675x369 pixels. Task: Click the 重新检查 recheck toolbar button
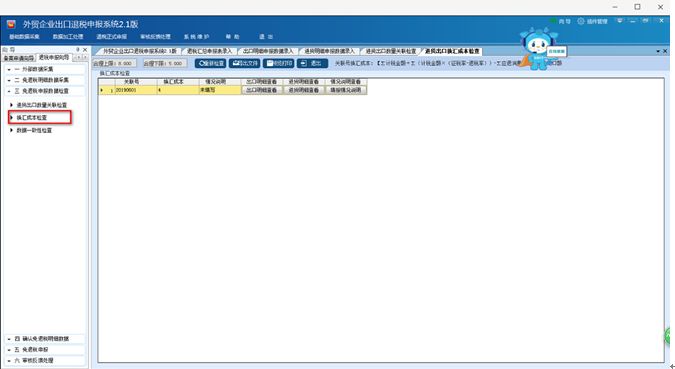click(210, 63)
